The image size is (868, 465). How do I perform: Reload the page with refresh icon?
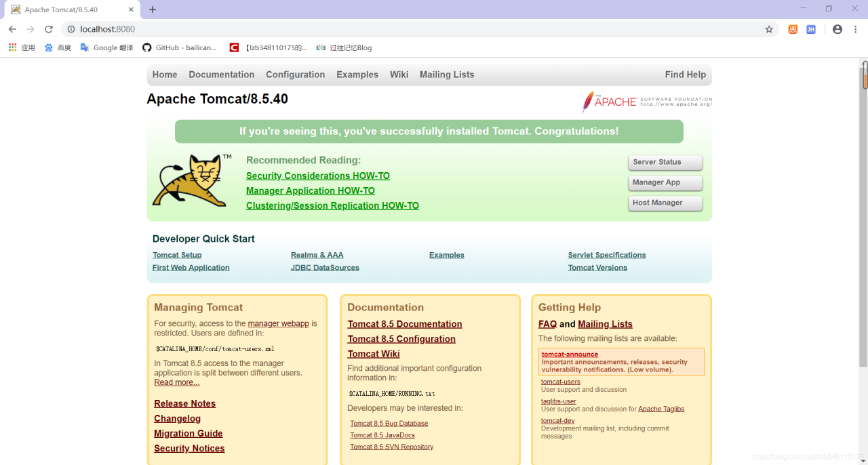coord(49,29)
